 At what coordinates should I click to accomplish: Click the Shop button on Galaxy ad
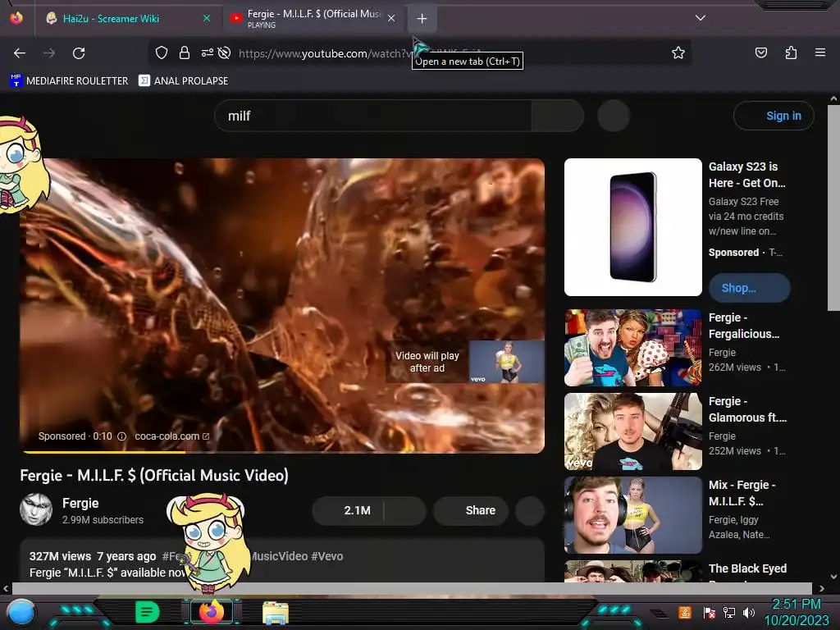(749, 288)
